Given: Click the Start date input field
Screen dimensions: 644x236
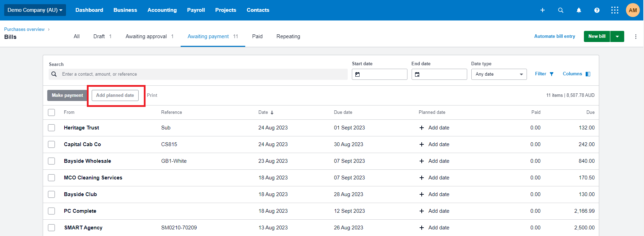Looking at the screenshot, I should coord(380,74).
